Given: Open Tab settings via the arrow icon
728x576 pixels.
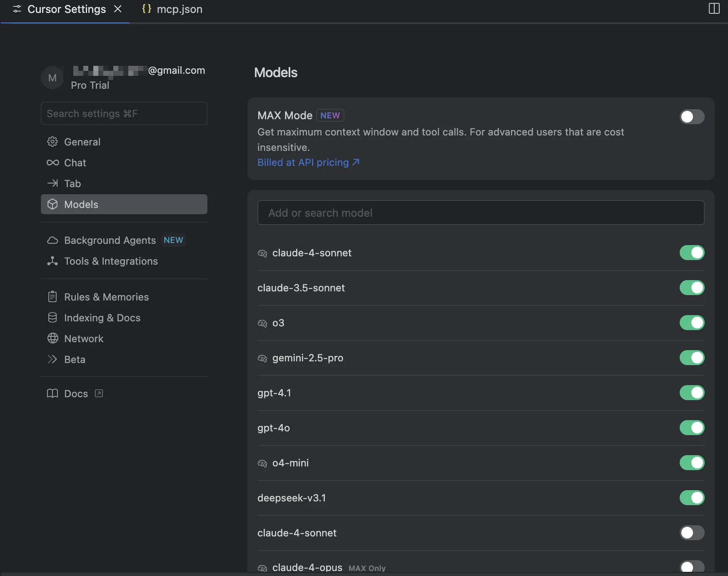Looking at the screenshot, I should pyautogui.click(x=52, y=183).
